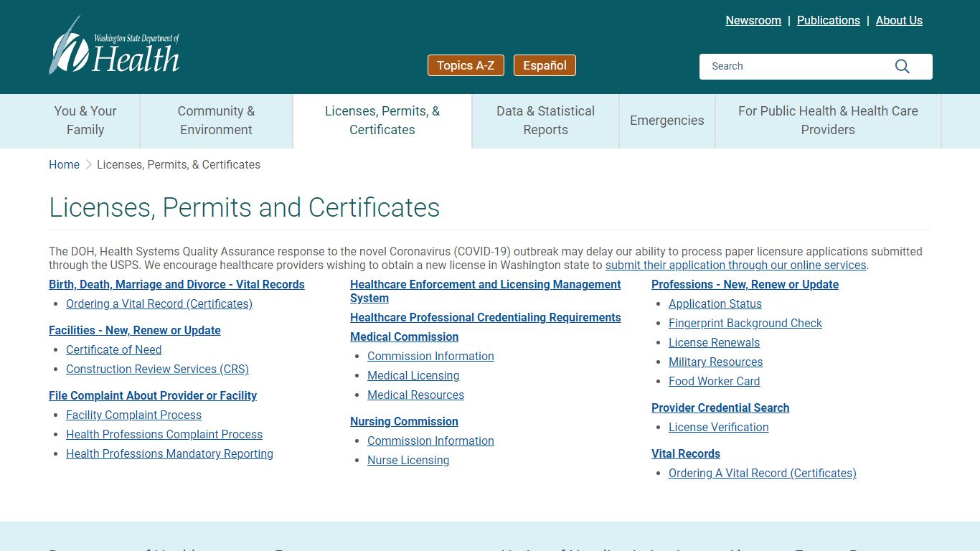This screenshot has height=551, width=980.
Task: Open the Nursing Commission heading link
Action: click(x=404, y=422)
